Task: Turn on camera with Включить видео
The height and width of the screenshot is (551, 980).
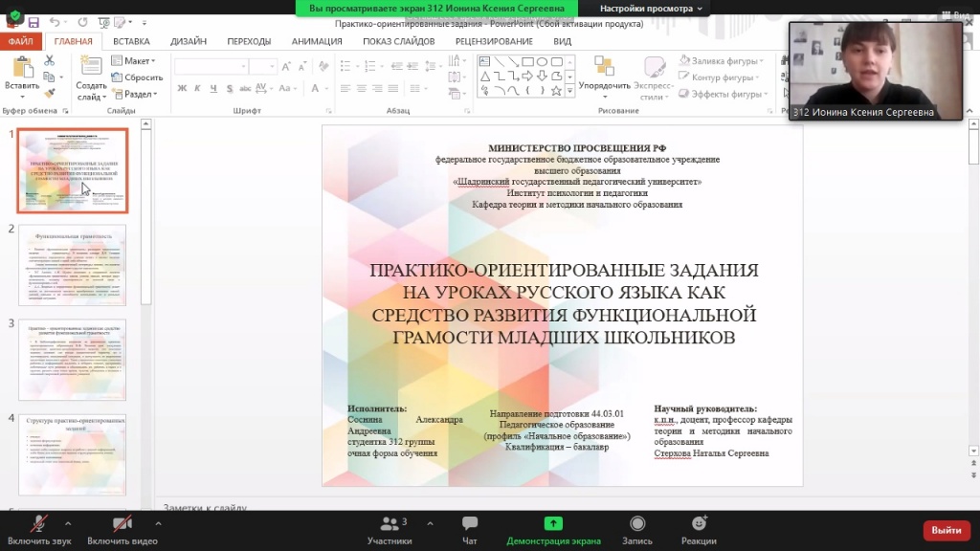Action: [x=122, y=529]
